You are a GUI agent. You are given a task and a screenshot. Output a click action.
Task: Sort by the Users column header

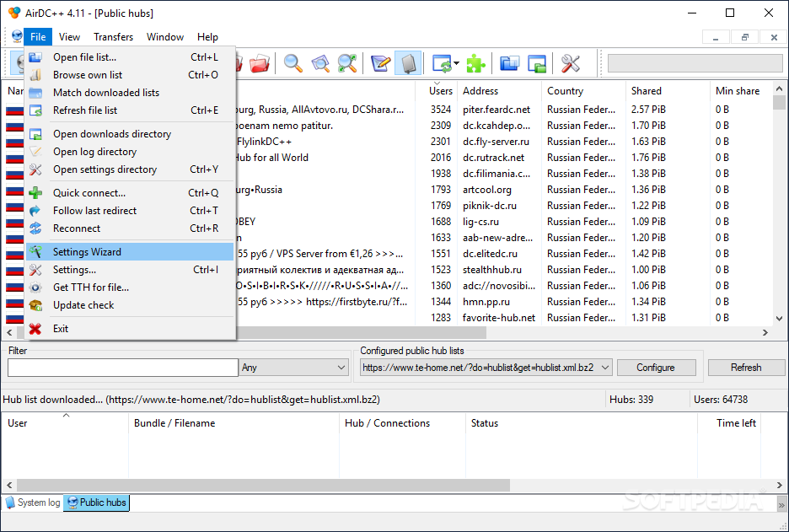[437, 91]
